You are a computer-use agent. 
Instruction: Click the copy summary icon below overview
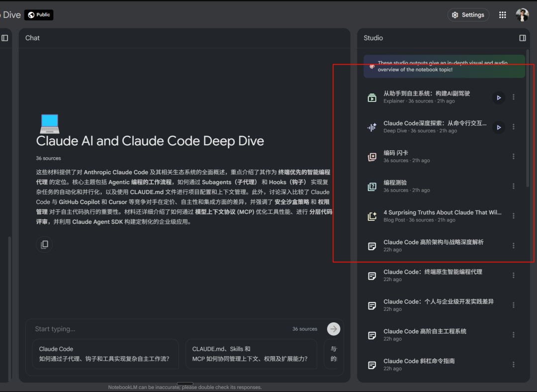(44, 244)
